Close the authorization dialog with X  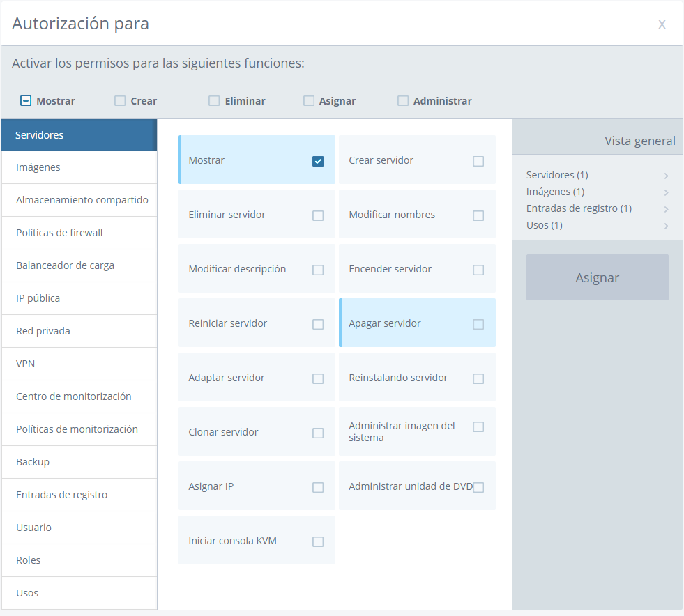pos(662,24)
